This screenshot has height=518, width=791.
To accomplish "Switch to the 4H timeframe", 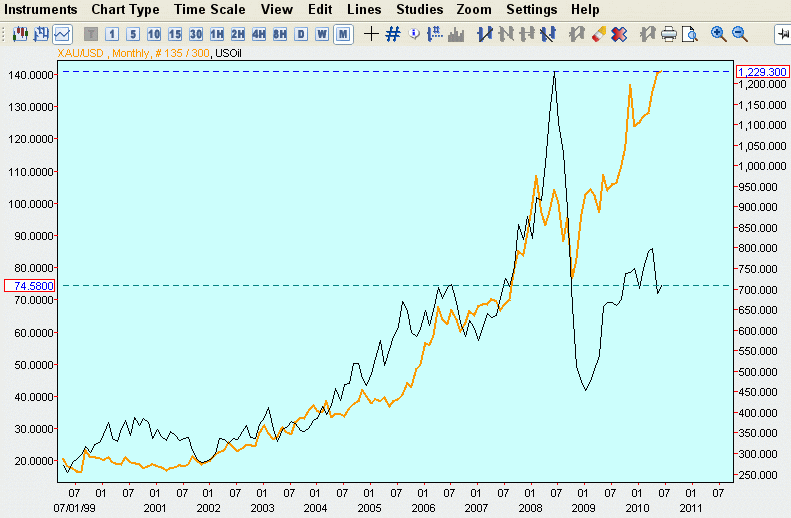I will (259, 34).
